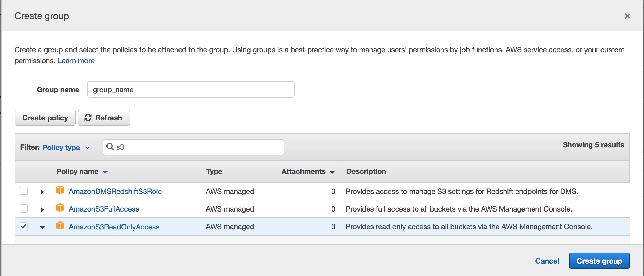Screen dimensions: 644x276
Task: Open the AmazonS3ReadOnlyAccess policy link
Action: coord(114,227)
